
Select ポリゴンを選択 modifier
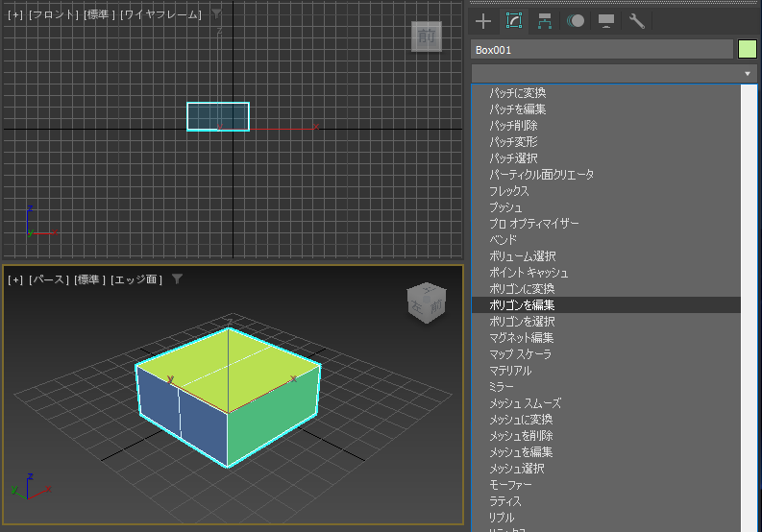606,321
